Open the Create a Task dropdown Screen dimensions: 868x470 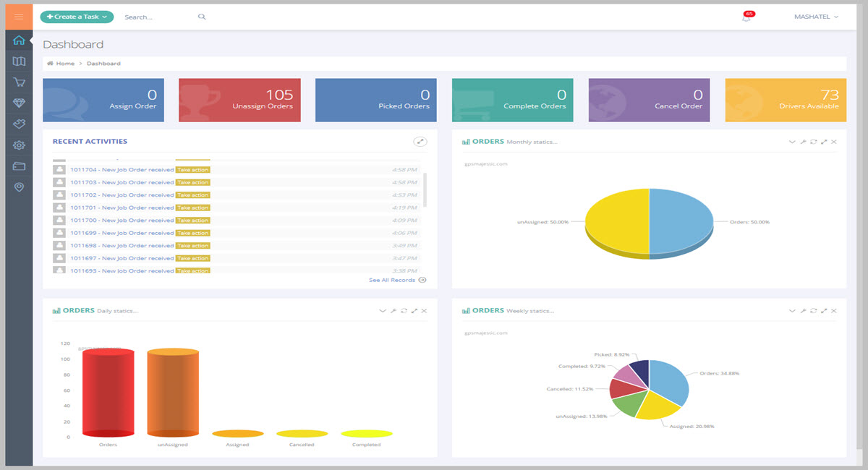(77, 17)
